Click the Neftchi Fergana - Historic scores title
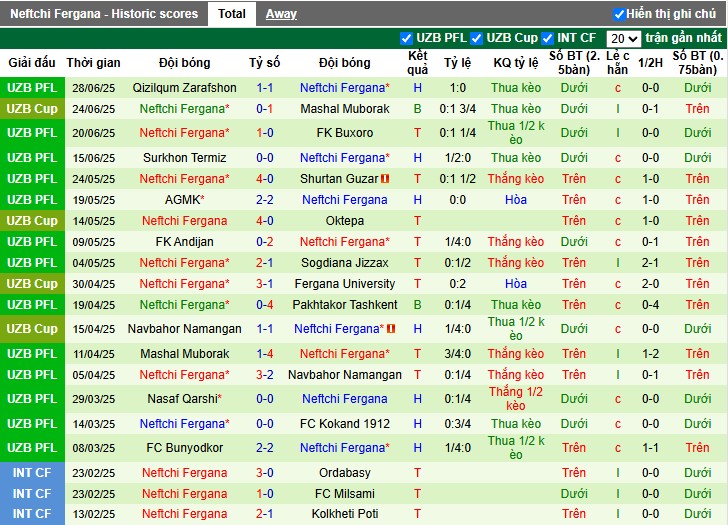The image size is (728, 525). tap(104, 14)
